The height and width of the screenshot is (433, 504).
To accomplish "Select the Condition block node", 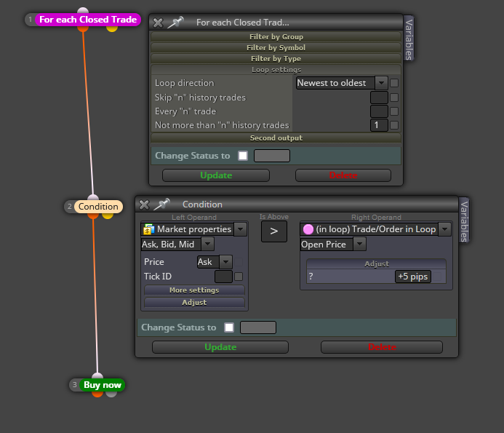I will (98, 207).
